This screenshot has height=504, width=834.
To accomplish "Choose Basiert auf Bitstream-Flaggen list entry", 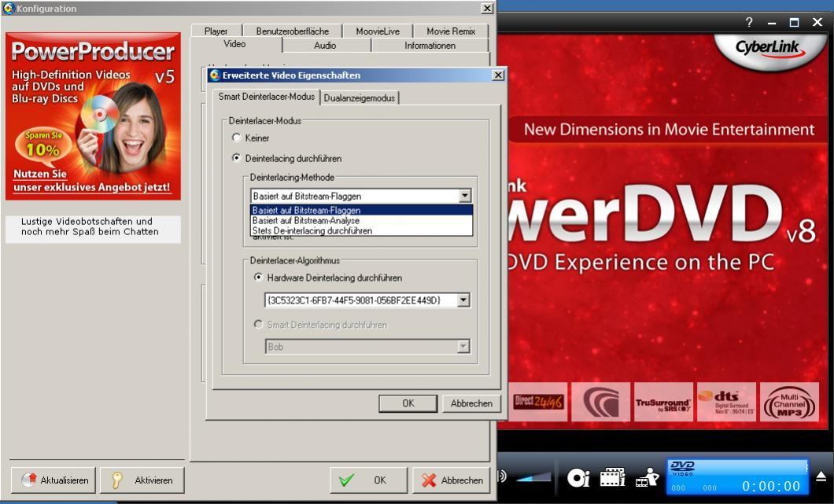I will tap(361, 210).
